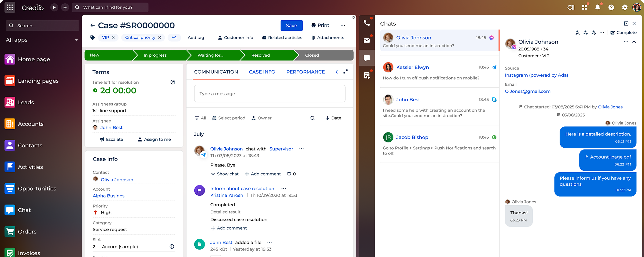
Task: Click the tag icon before VIP
Action: click(x=92, y=38)
